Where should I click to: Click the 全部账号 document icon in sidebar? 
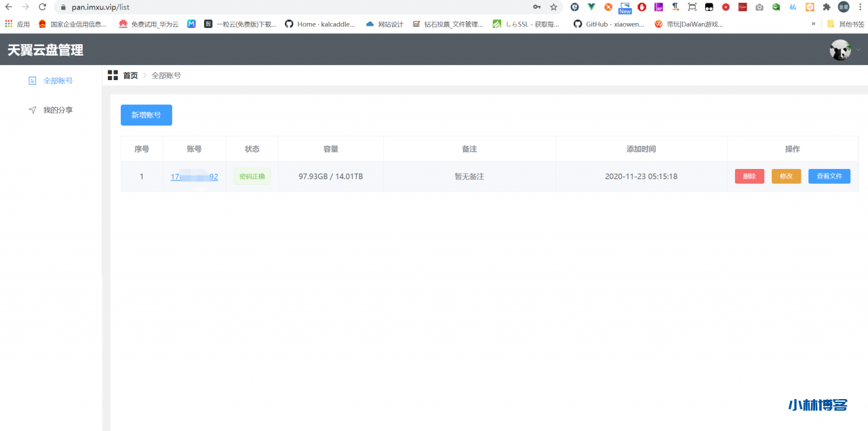click(33, 81)
